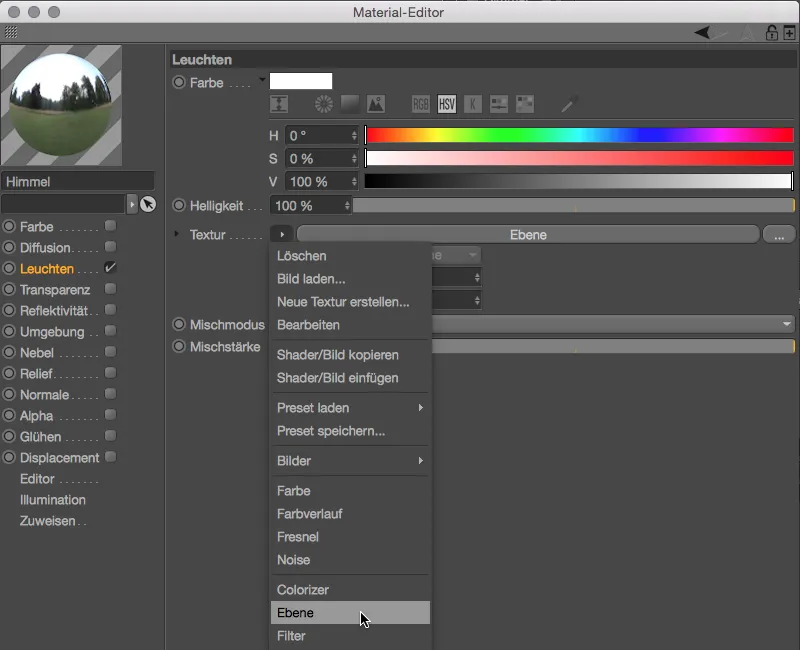Click the ... button beside Ebene

779,235
